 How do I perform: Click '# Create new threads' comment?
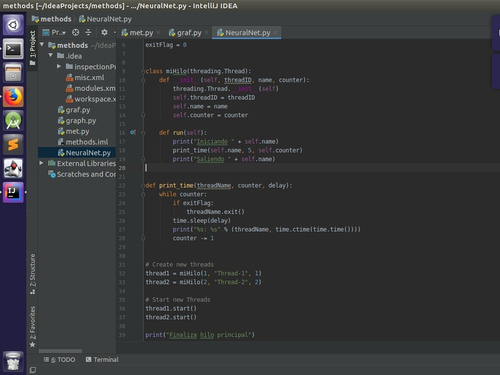coord(180,264)
